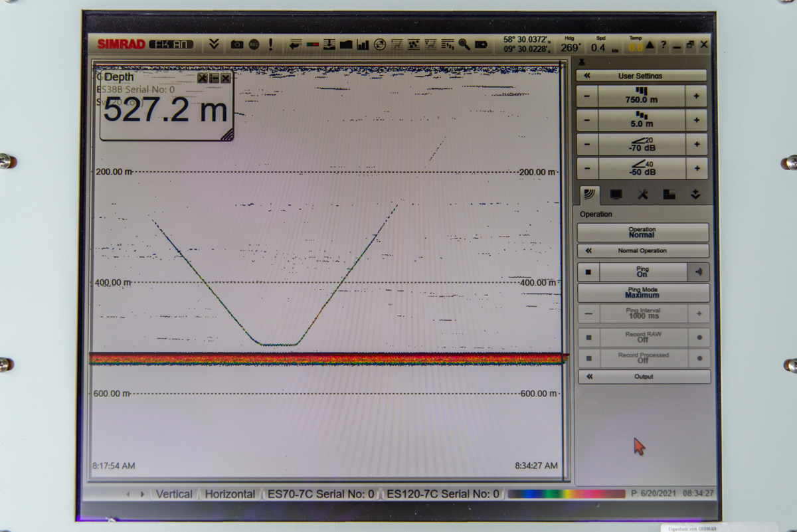The width and height of the screenshot is (797, 532).
Task: Open the Normal Operation submenu
Action: [642, 251]
